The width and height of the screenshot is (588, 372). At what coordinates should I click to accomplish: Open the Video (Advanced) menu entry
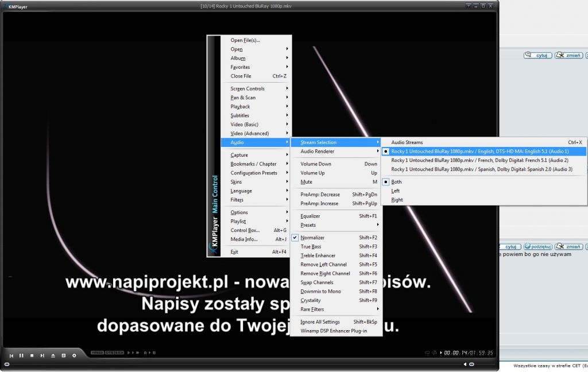point(256,134)
